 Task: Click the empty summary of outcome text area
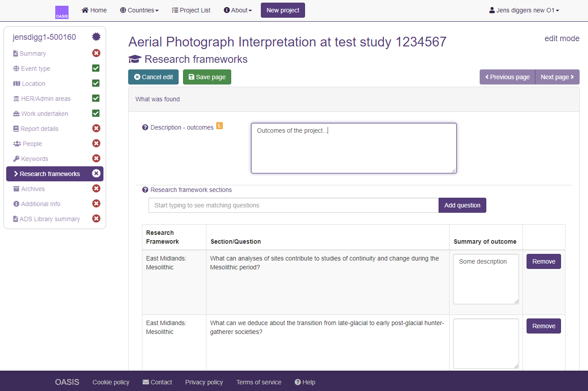click(486, 344)
